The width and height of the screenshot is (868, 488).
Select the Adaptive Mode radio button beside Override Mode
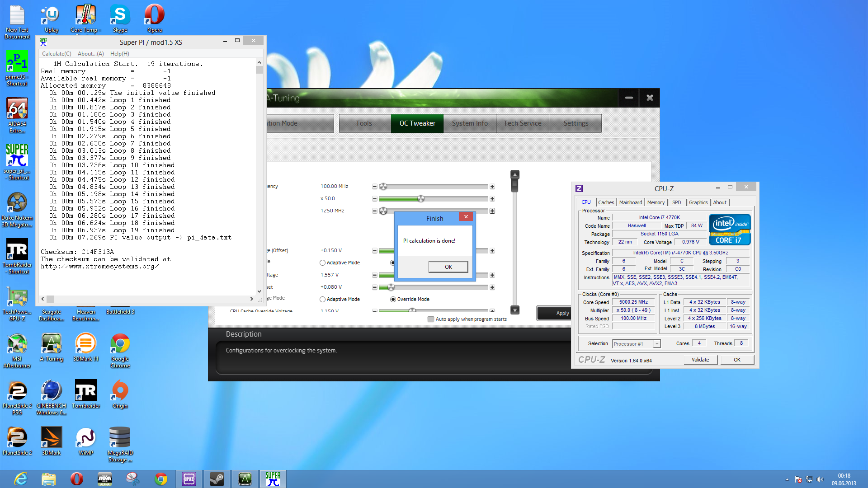pyautogui.click(x=322, y=299)
